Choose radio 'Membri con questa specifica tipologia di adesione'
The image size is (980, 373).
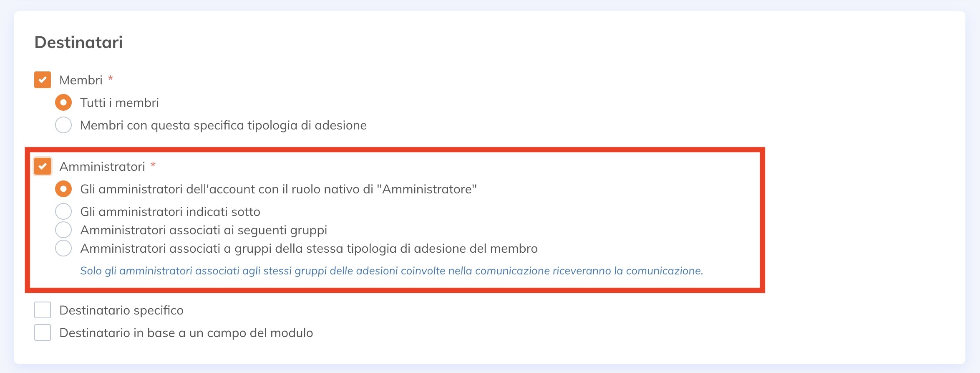(x=63, y=125)
